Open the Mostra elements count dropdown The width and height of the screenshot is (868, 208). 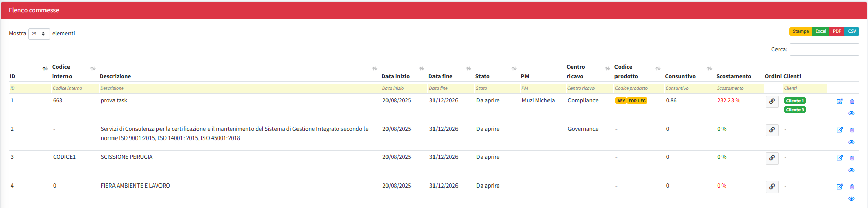(x=39, y=34)
